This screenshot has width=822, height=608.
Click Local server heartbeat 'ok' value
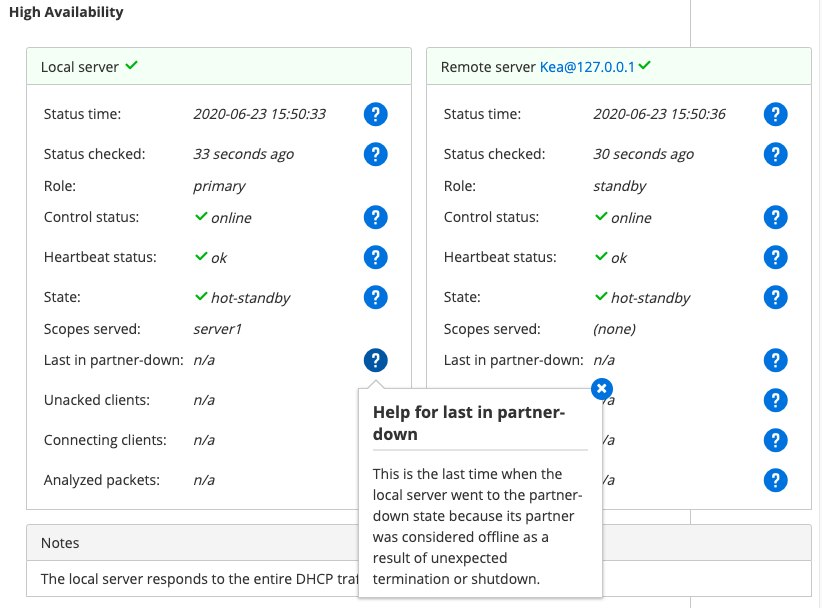point(219,258)
